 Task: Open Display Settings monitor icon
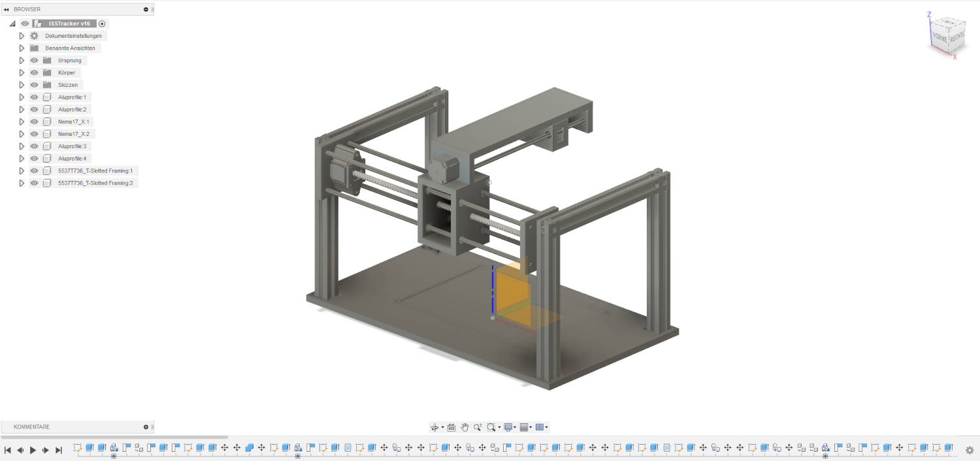click(x=508, y=427)
